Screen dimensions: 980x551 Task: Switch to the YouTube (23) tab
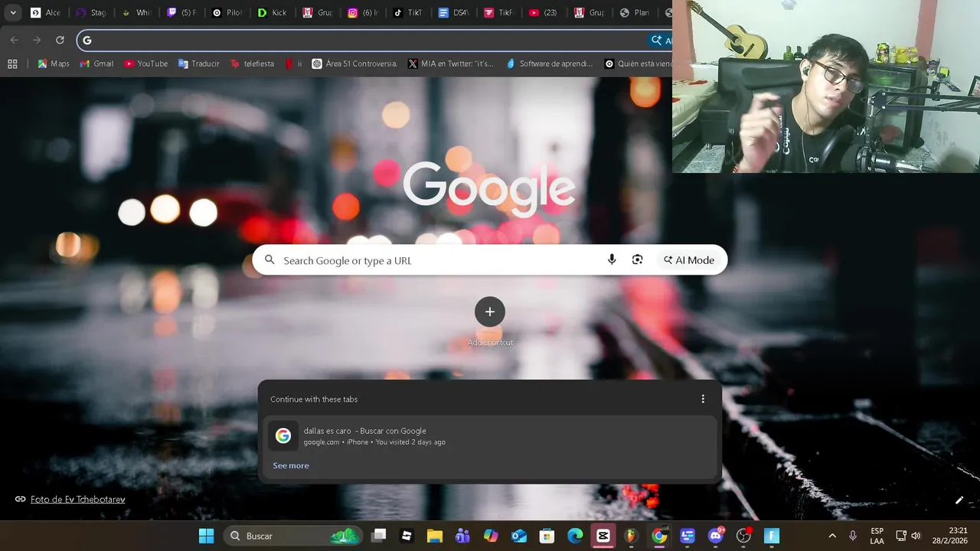(543, 13)
